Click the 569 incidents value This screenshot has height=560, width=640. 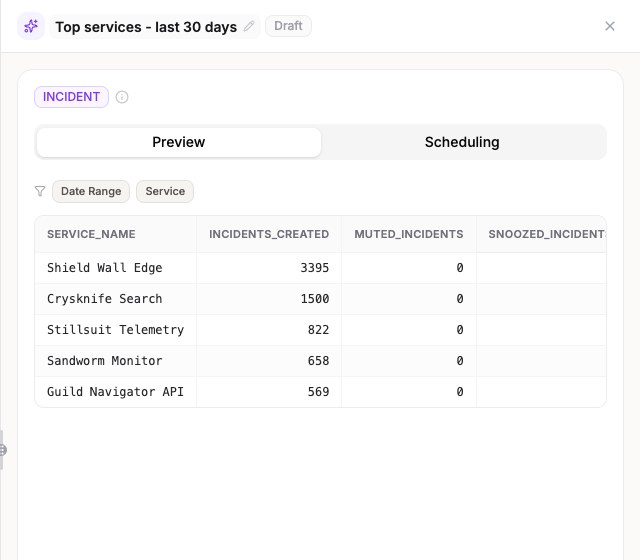(x=318, y=392)
